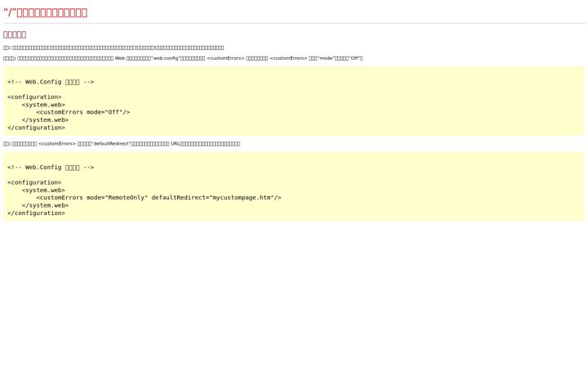Click the "web.config" text in the details paragraph
Viewport: 588px width, 368px height.
165,58
